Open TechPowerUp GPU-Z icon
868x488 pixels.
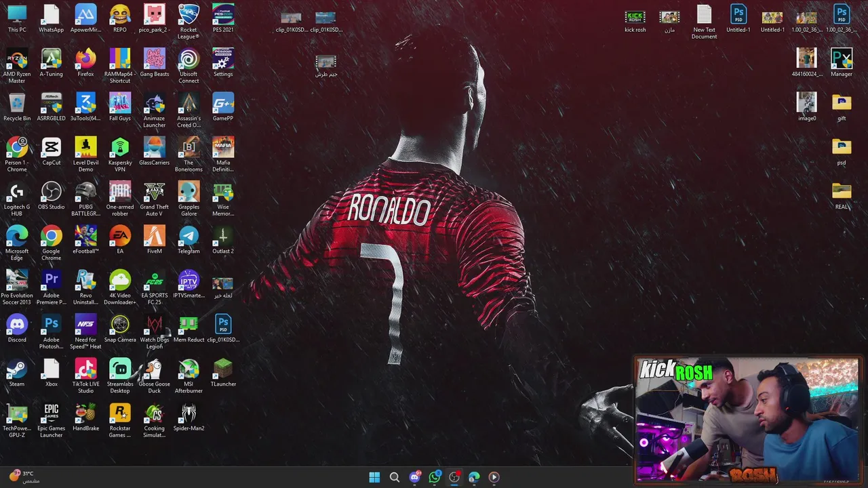[x=17, y=421]
